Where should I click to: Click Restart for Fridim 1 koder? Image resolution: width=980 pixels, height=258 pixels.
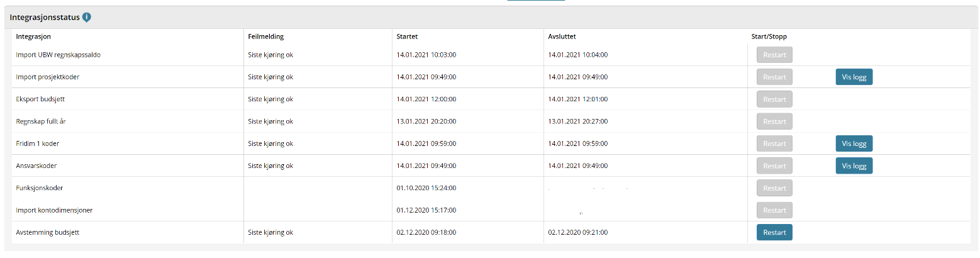click(774, 143)
